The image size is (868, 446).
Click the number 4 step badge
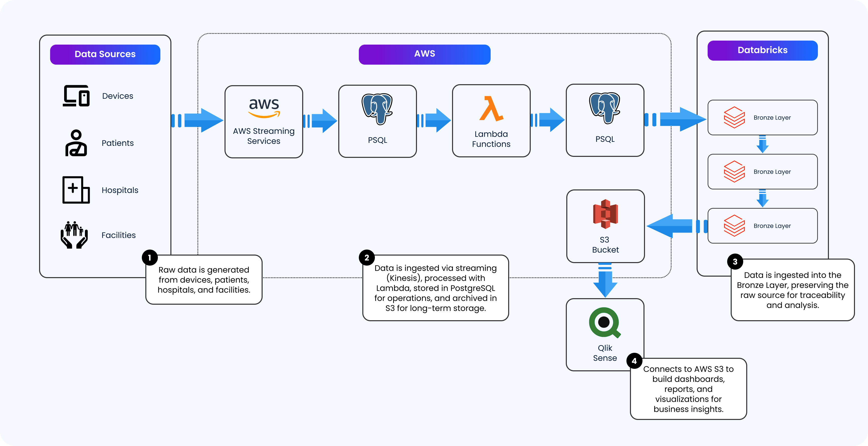tap(634, 361)
